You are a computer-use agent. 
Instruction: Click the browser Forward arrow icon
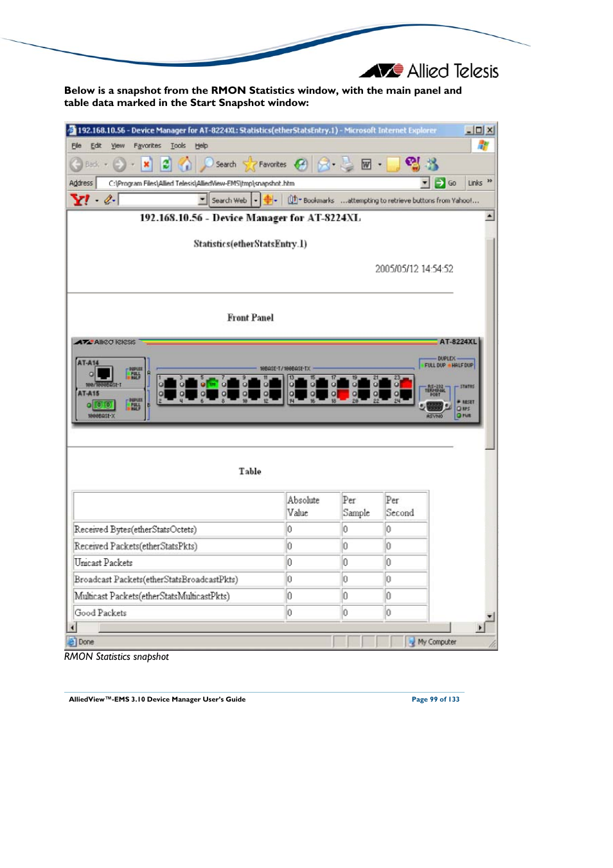coord(120,164)
